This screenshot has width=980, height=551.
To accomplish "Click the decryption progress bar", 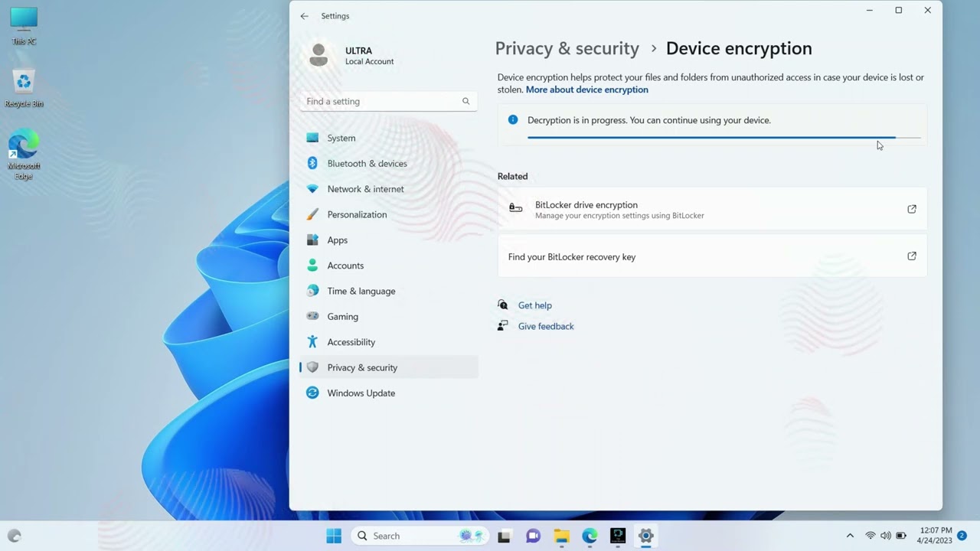I will point(724,138).
